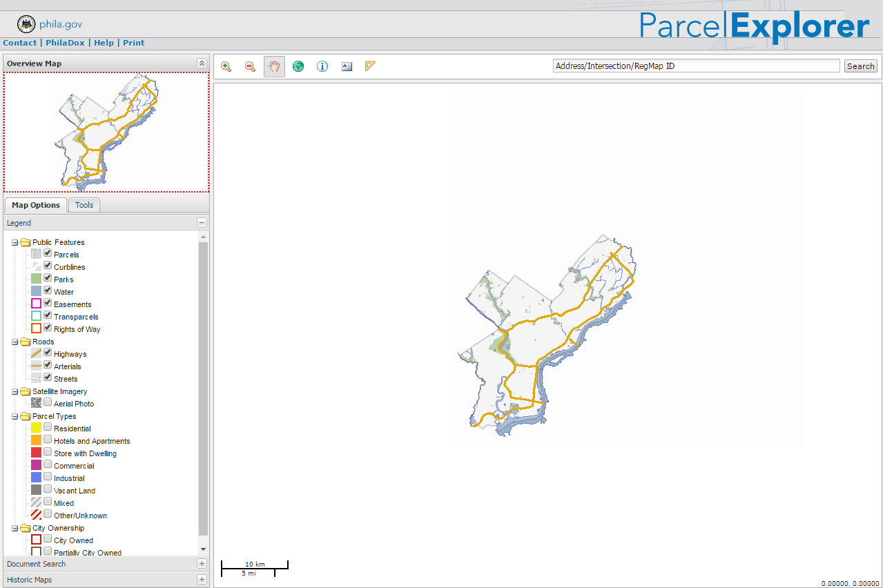883x588 pixels.
Task: Collapse the Public Features tree node
Action: 14,243
